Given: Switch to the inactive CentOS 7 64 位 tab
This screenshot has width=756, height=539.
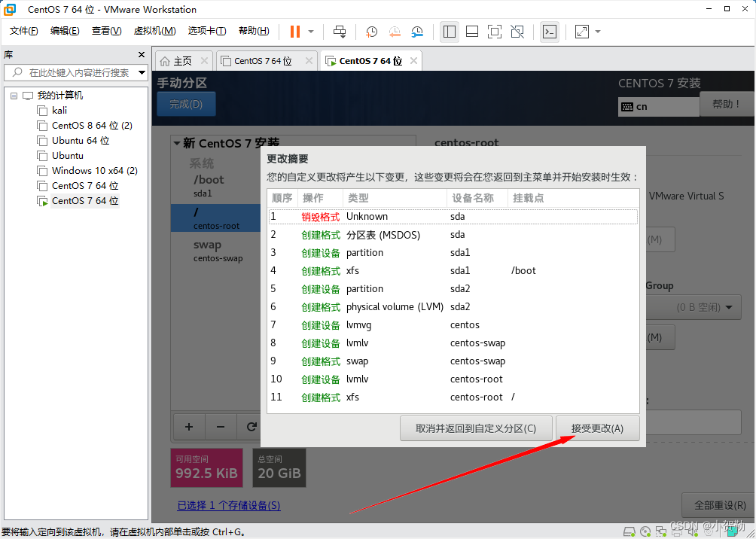Looking at the screenshot, I should point(263,61).
